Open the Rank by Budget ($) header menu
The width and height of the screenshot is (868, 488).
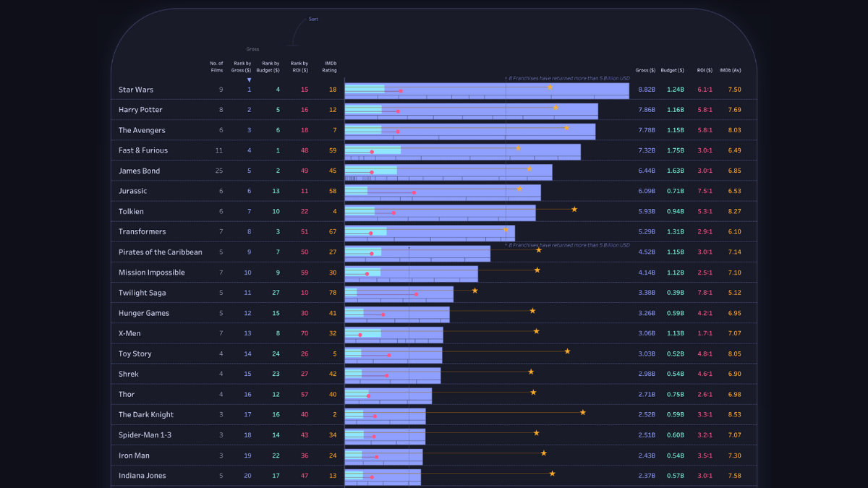point(268,67)
